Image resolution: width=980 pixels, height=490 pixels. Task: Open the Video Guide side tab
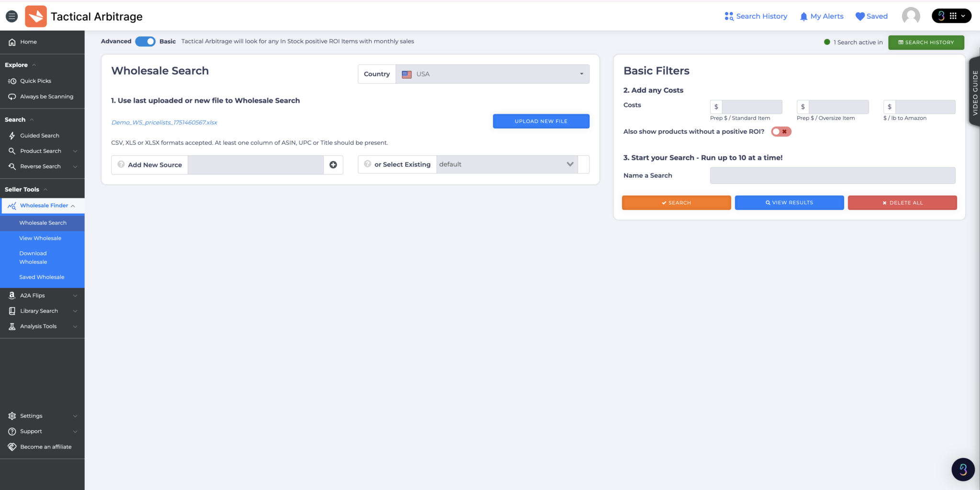pyautogui.click(x=975, y=92)
